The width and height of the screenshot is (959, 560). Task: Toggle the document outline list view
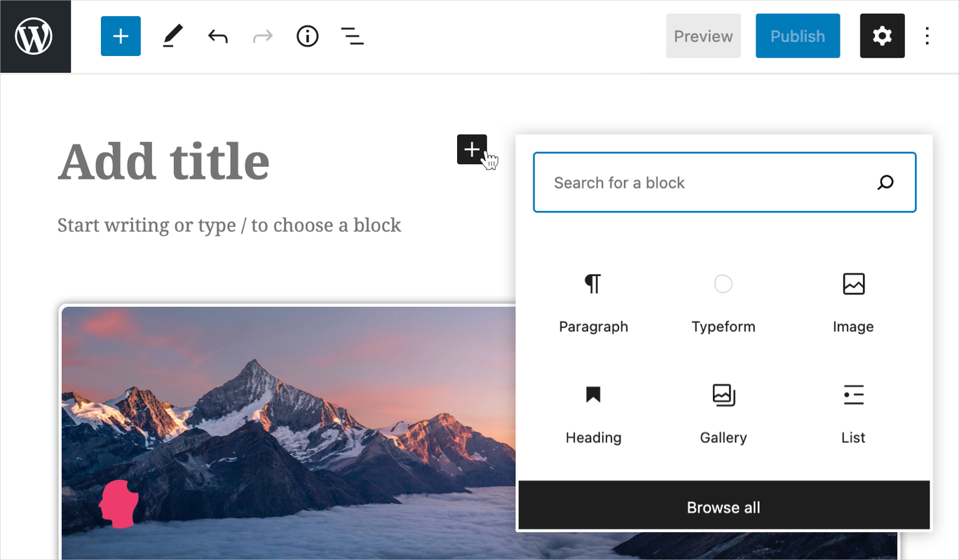[x=352, y=36]
